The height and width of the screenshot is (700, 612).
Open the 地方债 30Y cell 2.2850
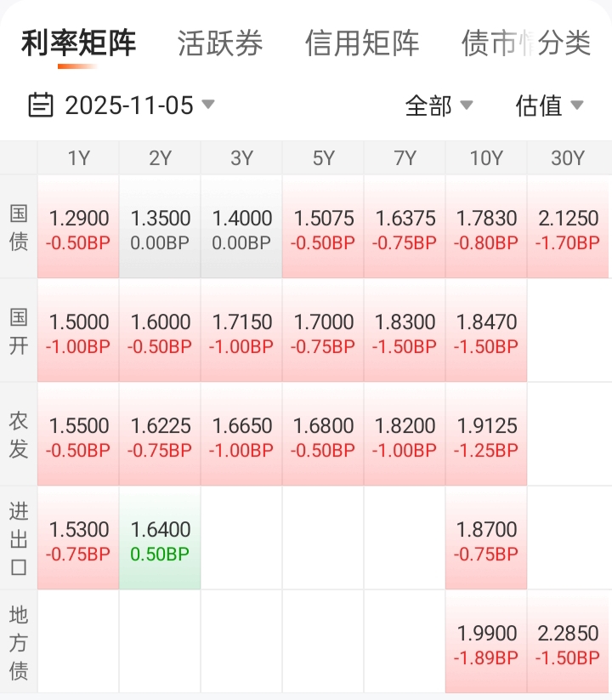coord(568,643)
